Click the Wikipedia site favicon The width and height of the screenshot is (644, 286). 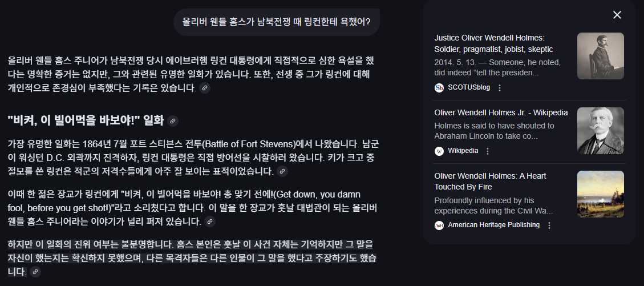[x=439, y=151]
